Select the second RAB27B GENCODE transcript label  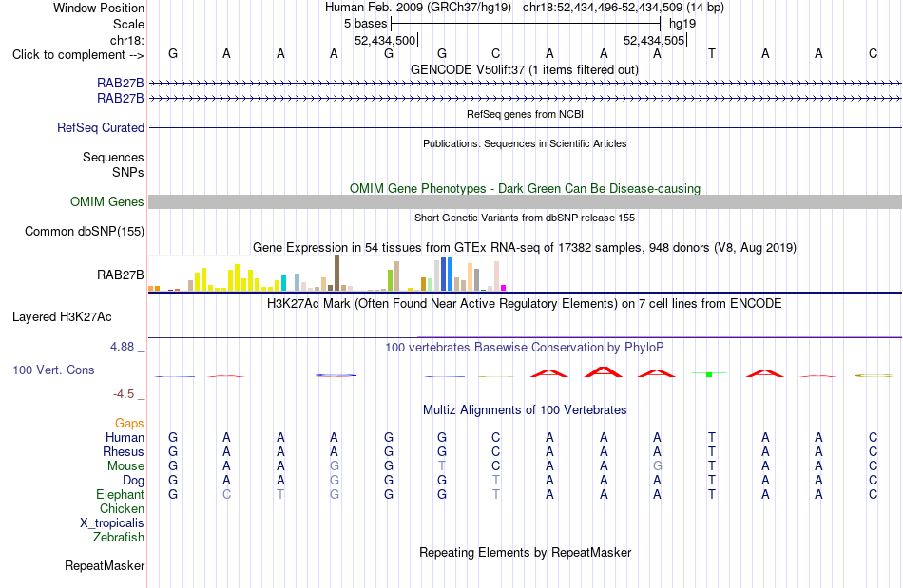click(121, 99)
